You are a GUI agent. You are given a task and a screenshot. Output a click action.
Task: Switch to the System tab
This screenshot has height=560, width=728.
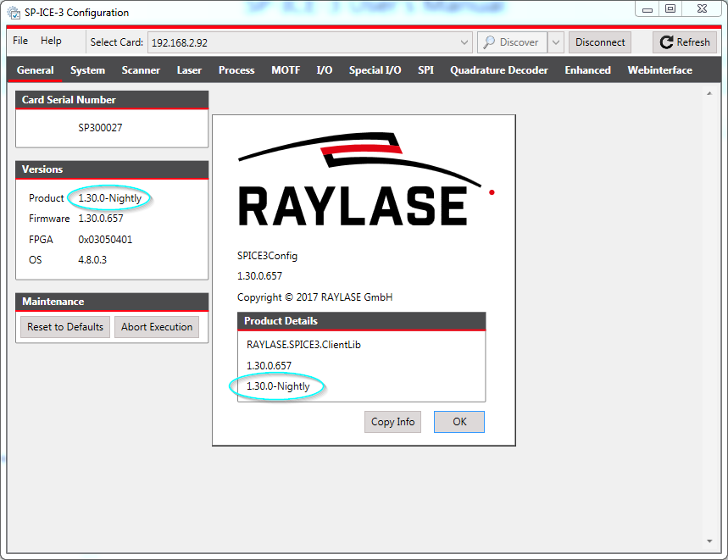(88, 70)
